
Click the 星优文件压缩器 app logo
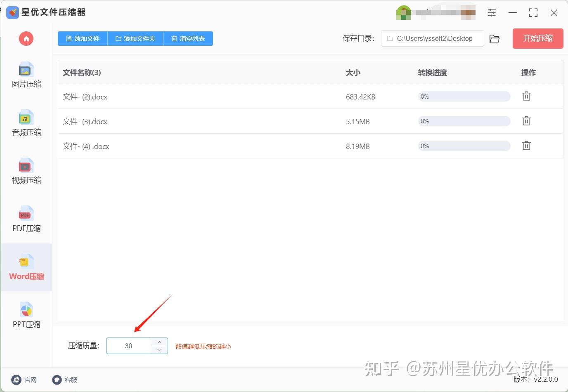pyautogui.click(x=13, y=12)
